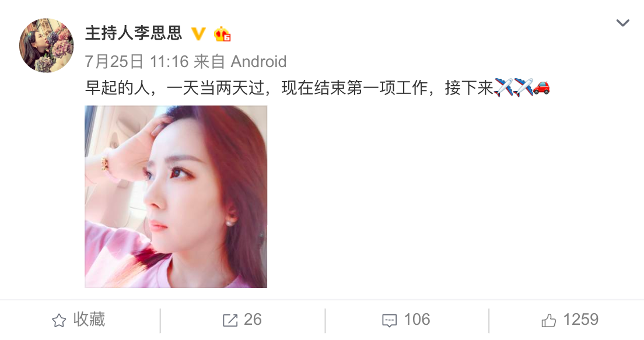Screen dimensions: 644x340
Task: Open reposts via the 26 count
Action: pos(253,320)
